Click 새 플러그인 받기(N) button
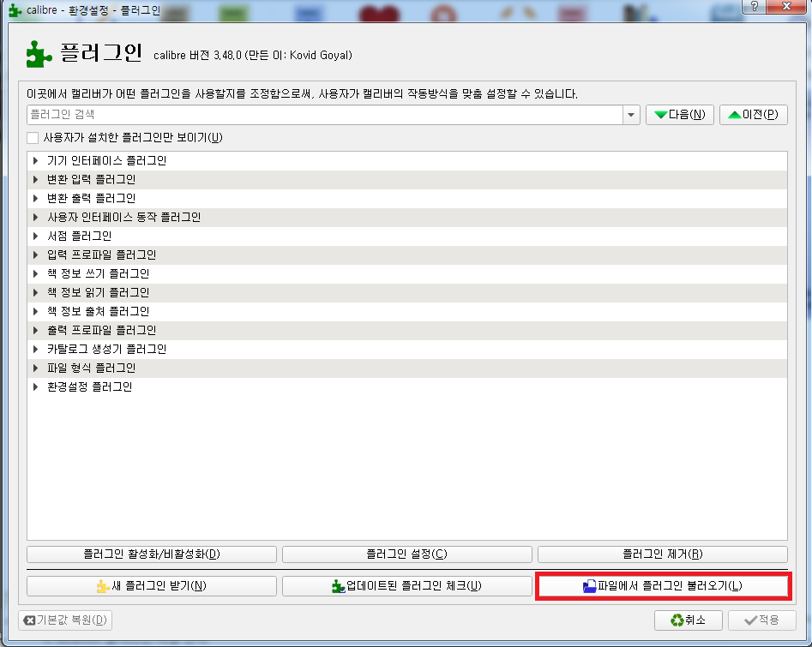812x647 pixels. 152,586
